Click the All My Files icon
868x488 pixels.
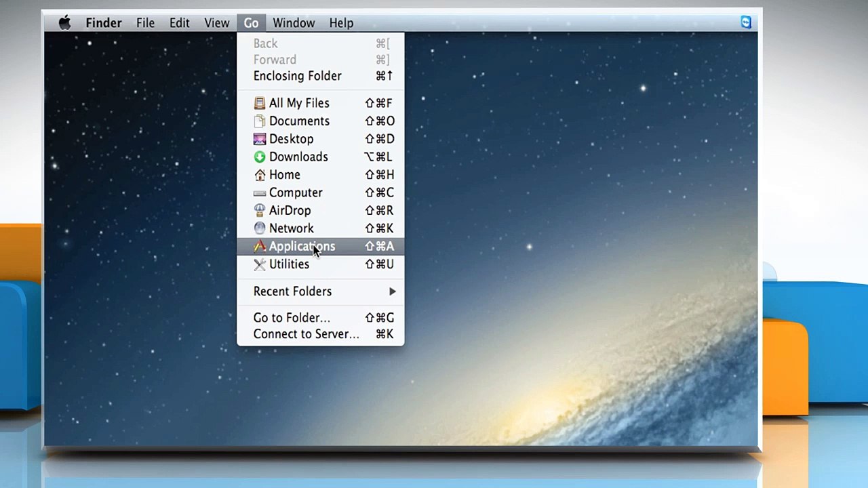pos(260,103)
